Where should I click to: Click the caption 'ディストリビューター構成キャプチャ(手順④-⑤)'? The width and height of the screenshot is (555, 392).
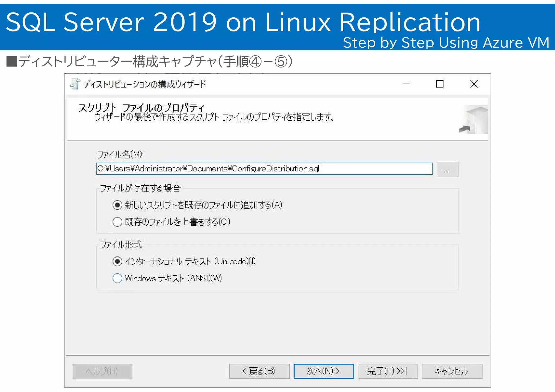[x=150, y=61]
